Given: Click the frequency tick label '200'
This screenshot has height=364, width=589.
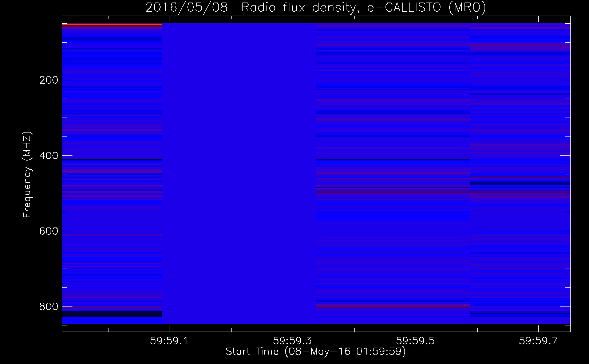Looking at the screenshot, I should coord(49,80).
